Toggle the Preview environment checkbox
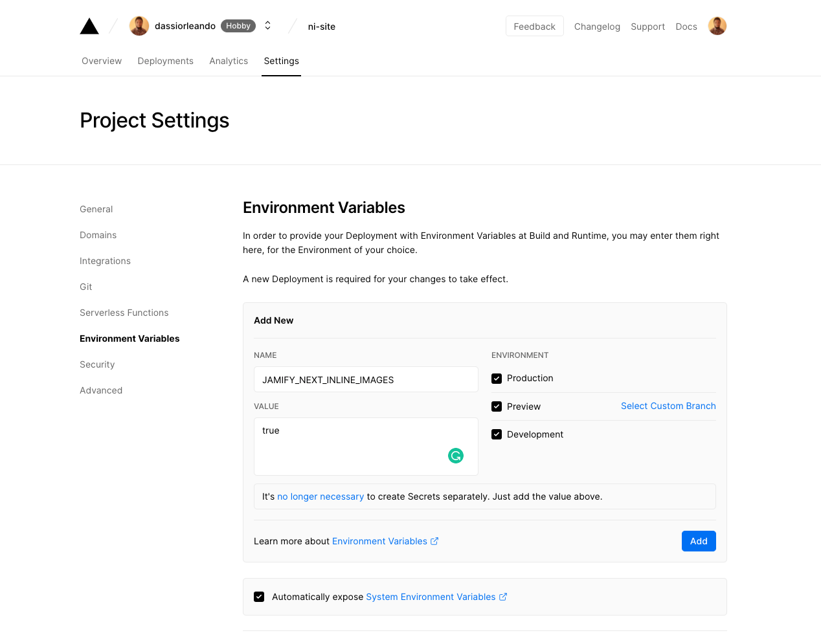This screenshot has height=644, width=821. pos(497,406)
